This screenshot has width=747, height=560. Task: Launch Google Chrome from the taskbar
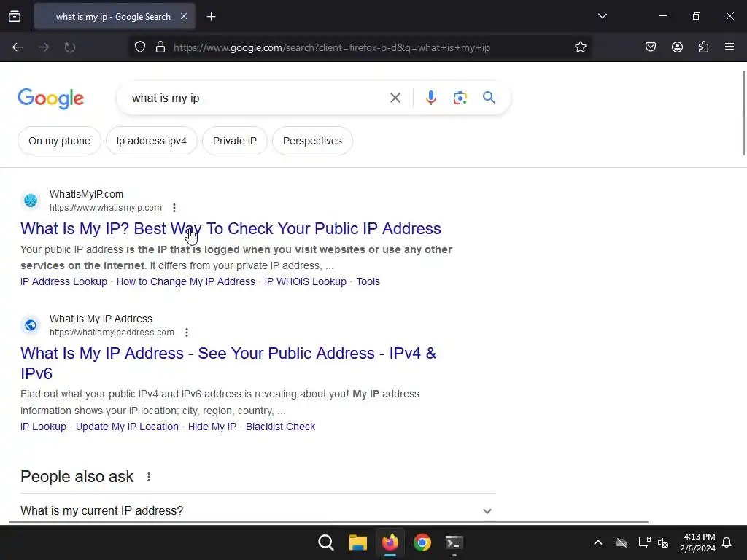pyautogui.click(x=422, y=542)
